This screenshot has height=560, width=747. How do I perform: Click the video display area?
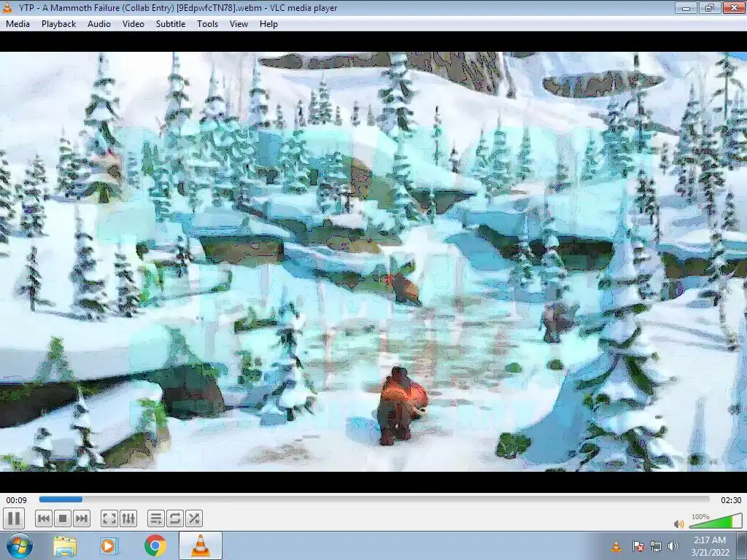tap(373, 262)
